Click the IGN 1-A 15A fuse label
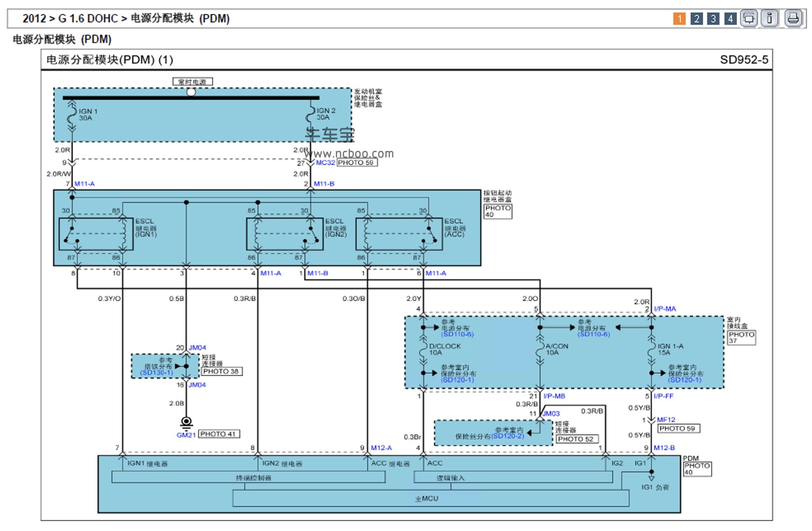The height and width of the screenshot is (531, 812). pos(670,350)
